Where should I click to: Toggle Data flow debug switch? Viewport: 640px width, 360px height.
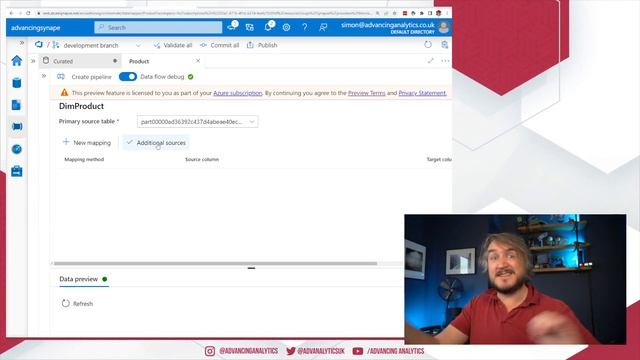click(x=128, y=77)
